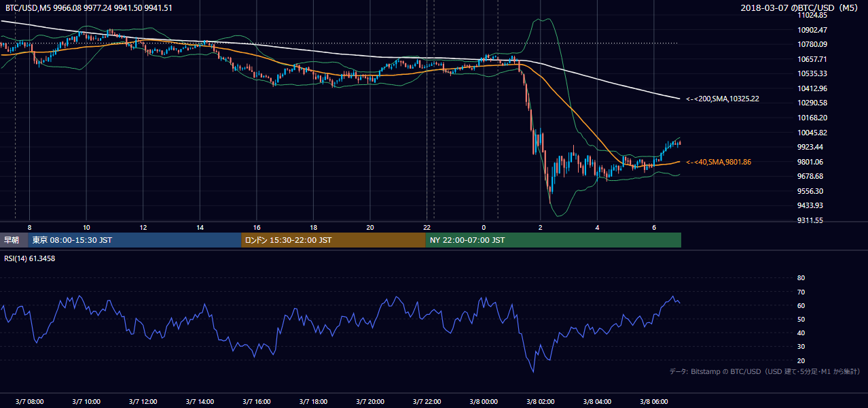The image size is (868, 408).
Task: Click price axis value 10290.58
Action: [812, 103]
